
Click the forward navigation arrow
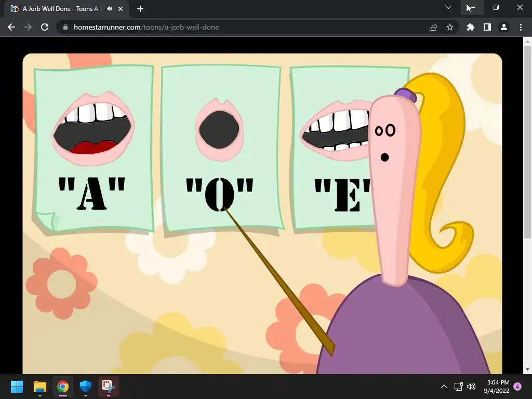(28, 27)
